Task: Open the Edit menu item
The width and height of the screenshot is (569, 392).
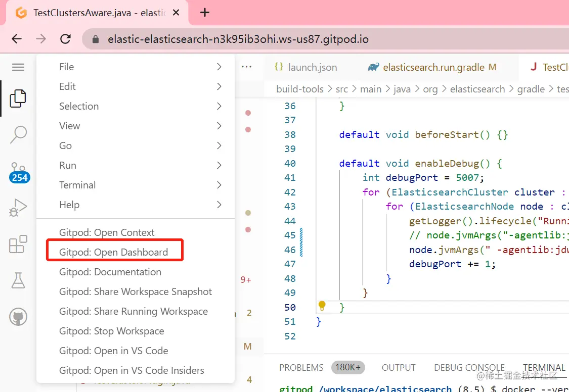Action: click(x=136, y=86)
